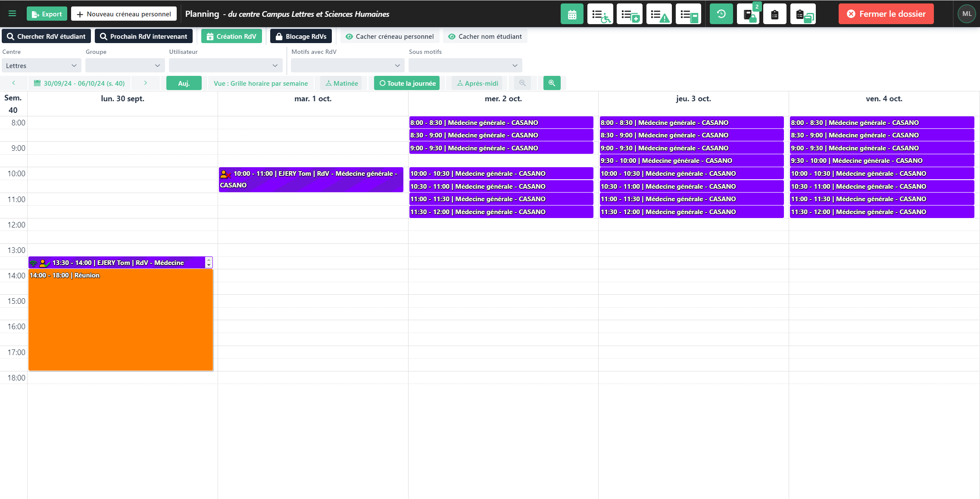Viewport: 980px width, 499px height.
Task: Open the Motifs avec RdV dropdown
Action: (347, 65)
